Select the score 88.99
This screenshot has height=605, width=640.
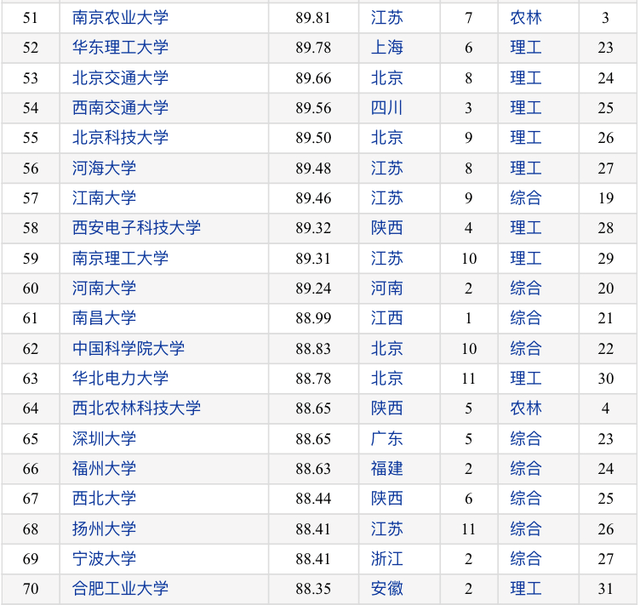click(313, 318)
